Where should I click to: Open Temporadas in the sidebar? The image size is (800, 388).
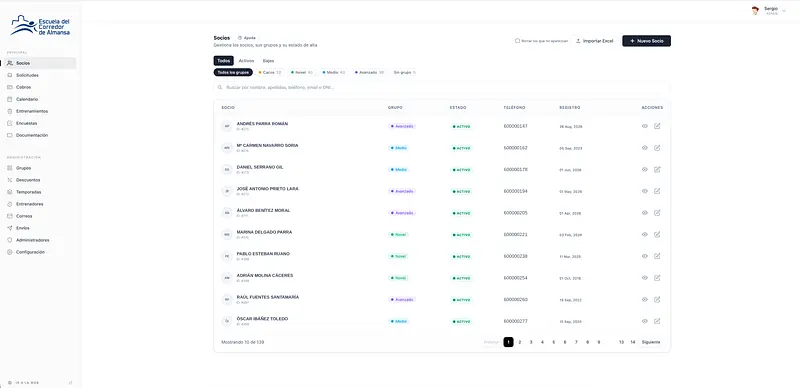coord(41,192)
